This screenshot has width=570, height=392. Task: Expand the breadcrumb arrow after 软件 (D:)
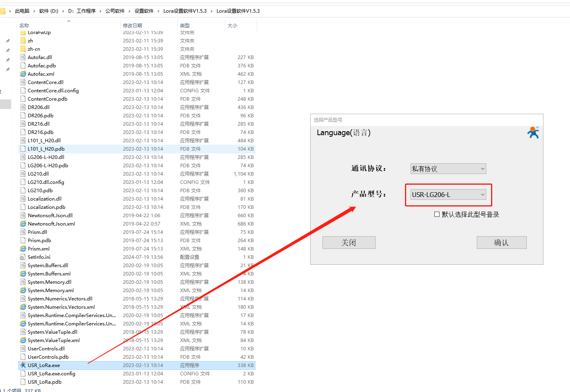[63, 11]
